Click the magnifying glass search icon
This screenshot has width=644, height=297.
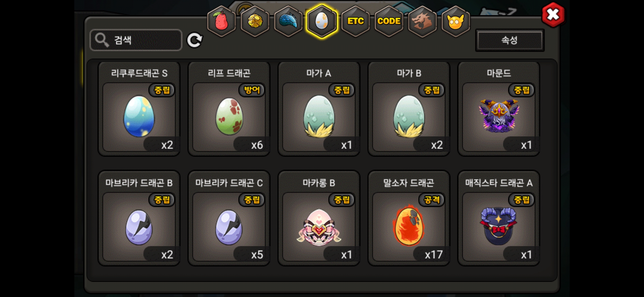[102, 40]
